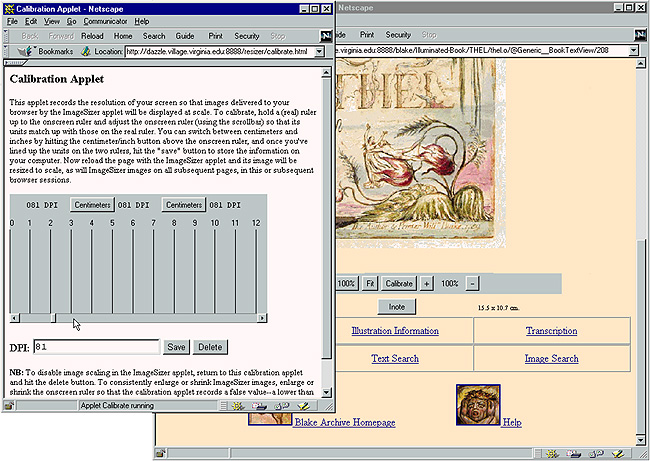Image resolution: width=650 pixels, height=461 pixels.
Task: Open the File menu in Calibration Applet window
Action: coord(12,21)
